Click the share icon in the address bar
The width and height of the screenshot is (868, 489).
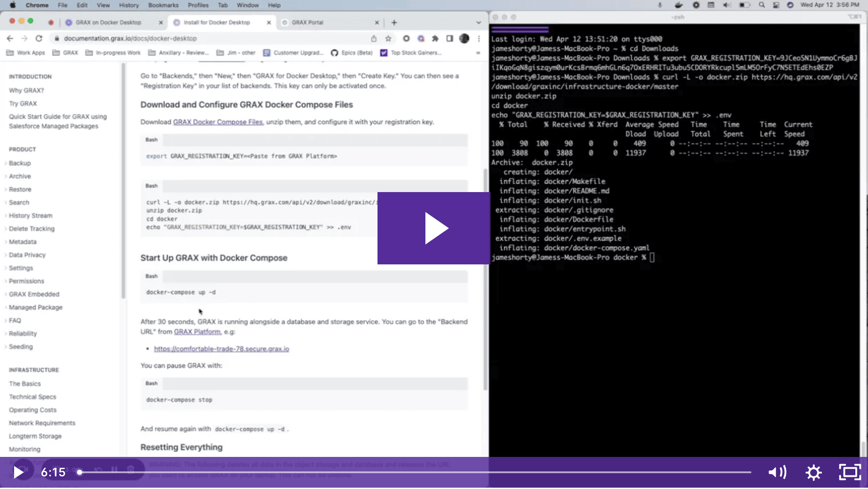tap(374, 39)
